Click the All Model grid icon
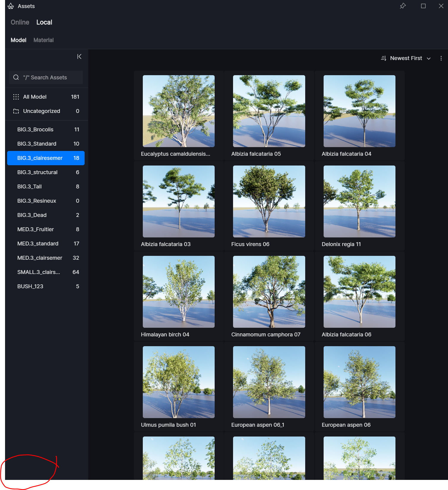Image resolution: width=448 pixels, height=490 pixels. point(16,97)
